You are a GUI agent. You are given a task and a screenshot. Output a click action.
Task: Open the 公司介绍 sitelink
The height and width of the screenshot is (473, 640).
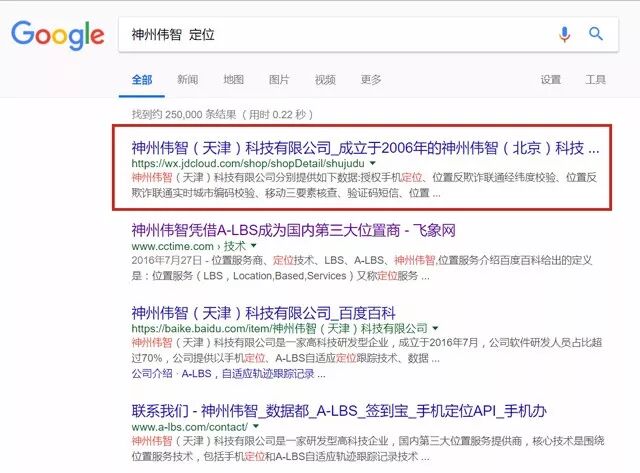tap(152, 373)
